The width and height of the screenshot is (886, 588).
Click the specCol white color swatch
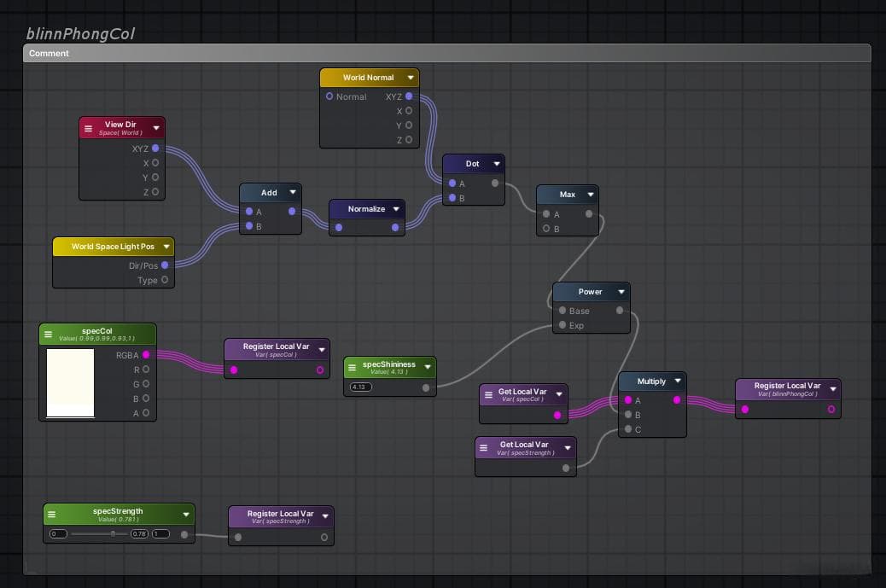70,383
